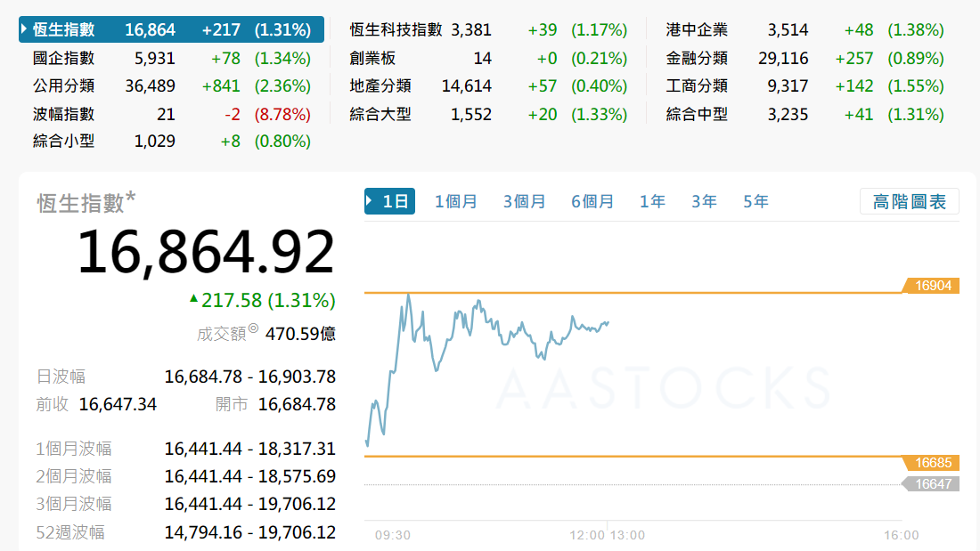
Task: Open the 港中企業 index
Action: [x=697, y=29]
